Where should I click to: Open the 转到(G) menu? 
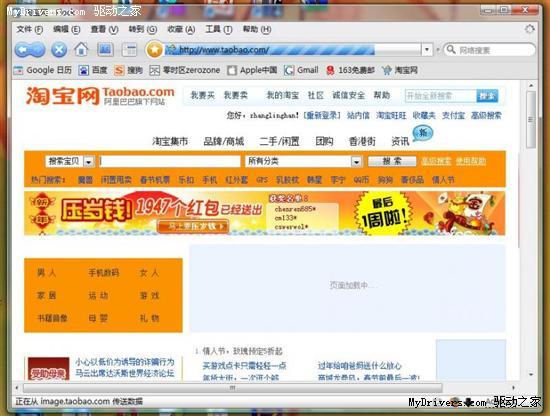point(142,29)
